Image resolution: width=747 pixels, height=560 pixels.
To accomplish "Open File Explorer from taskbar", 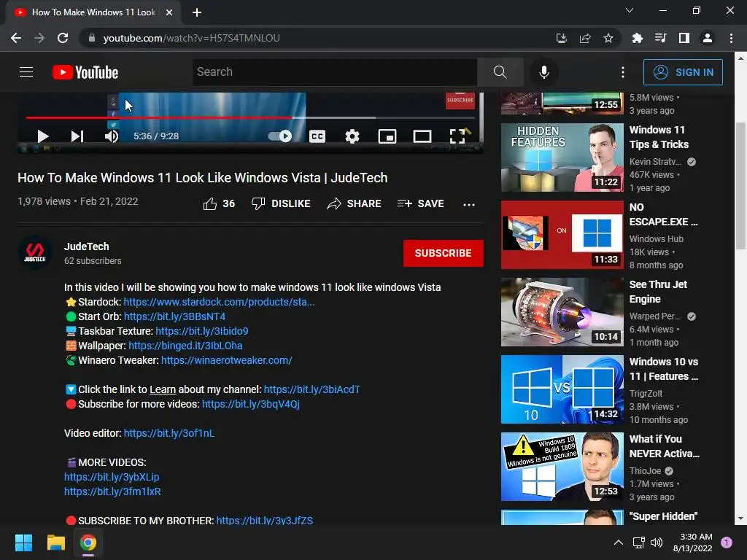I will click(55, 542).
